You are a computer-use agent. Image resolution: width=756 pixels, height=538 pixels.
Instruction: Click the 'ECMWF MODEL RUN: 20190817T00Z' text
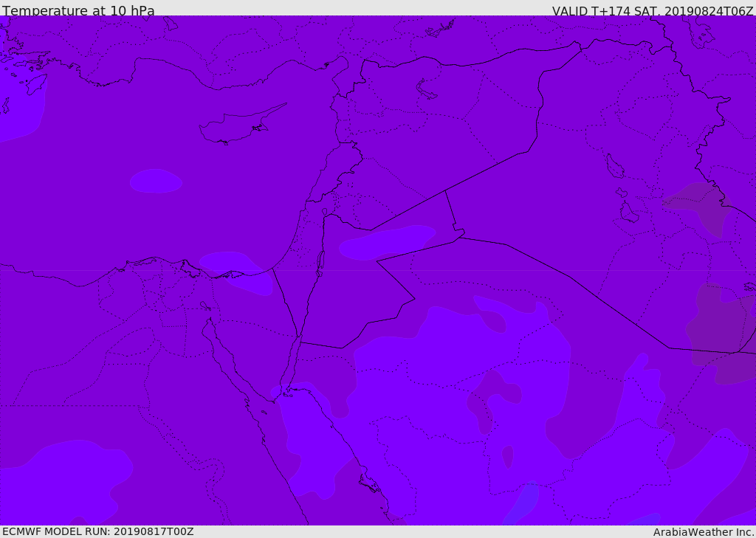(98, 531)
